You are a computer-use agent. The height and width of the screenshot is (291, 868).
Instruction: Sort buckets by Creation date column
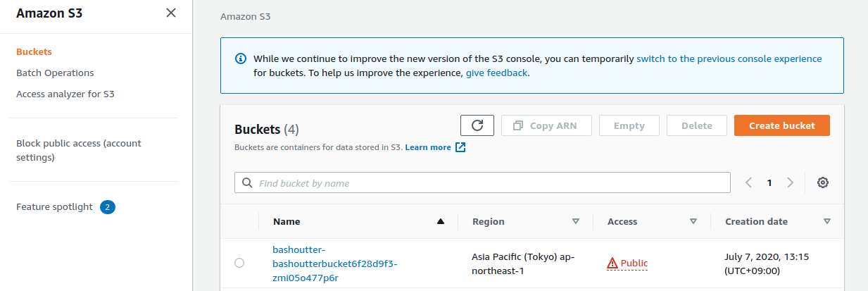827,221
